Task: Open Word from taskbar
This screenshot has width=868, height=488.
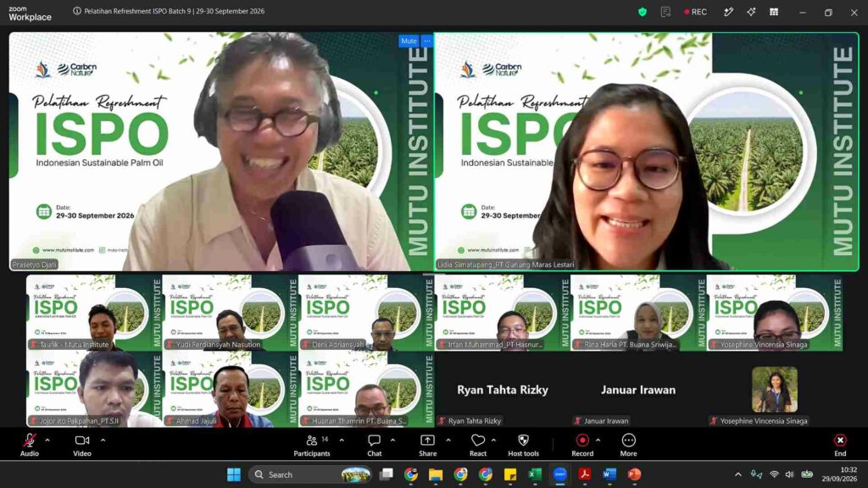Action: (609, 474)
